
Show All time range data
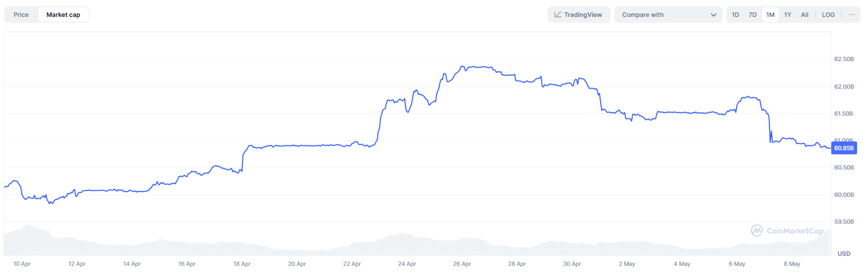pyautogui.click(x=805, y=15)
